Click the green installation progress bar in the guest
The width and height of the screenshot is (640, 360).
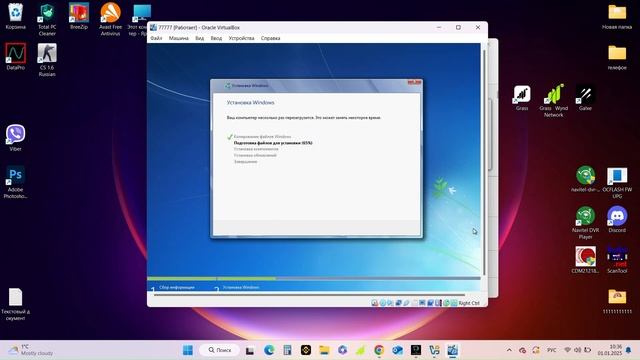click(x=211, y=279)
